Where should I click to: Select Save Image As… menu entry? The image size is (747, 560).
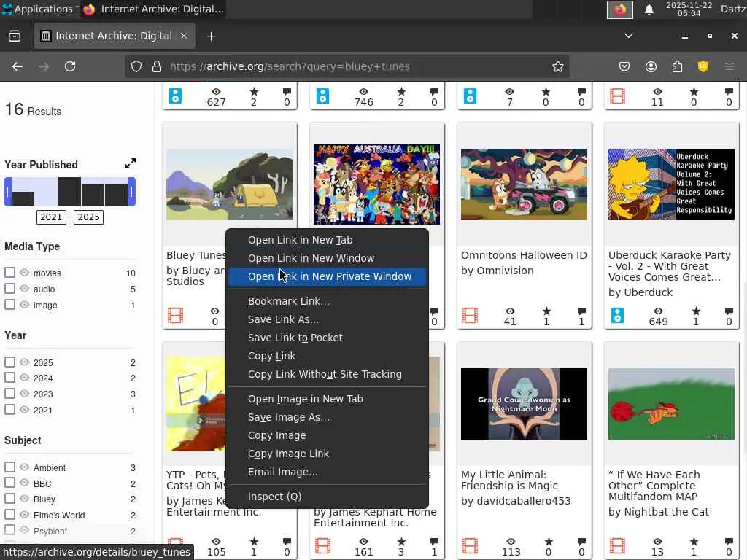point(327,417)
